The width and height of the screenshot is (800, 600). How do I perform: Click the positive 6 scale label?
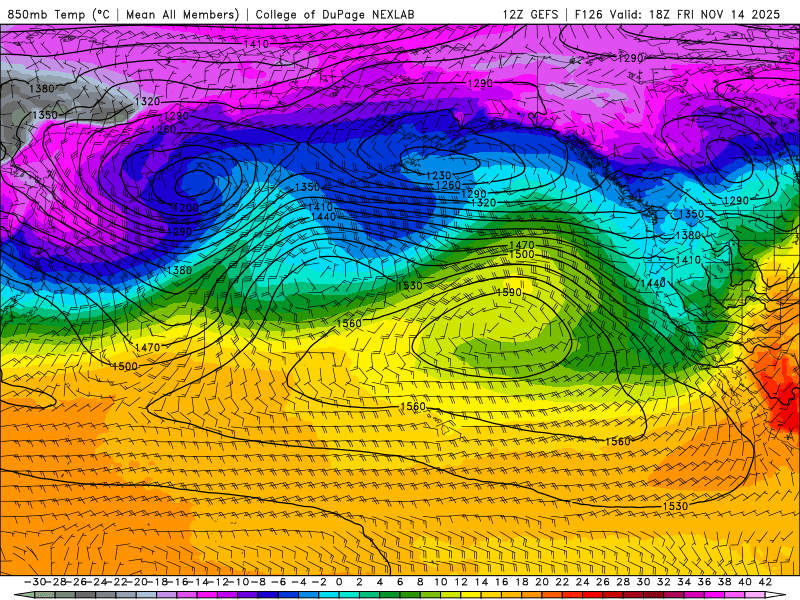400,582
